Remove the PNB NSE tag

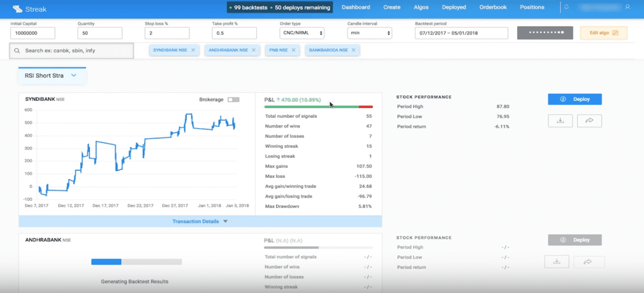(293, 50)
